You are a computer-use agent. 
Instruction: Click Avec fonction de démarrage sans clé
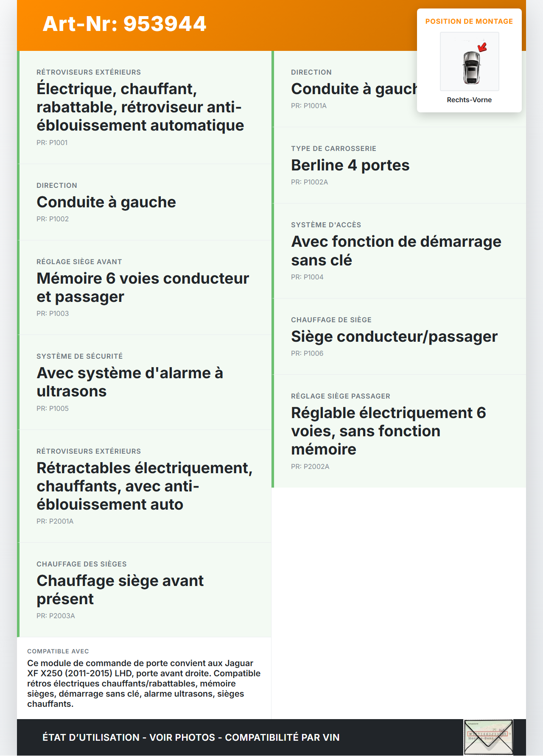[x=396, y=251]
